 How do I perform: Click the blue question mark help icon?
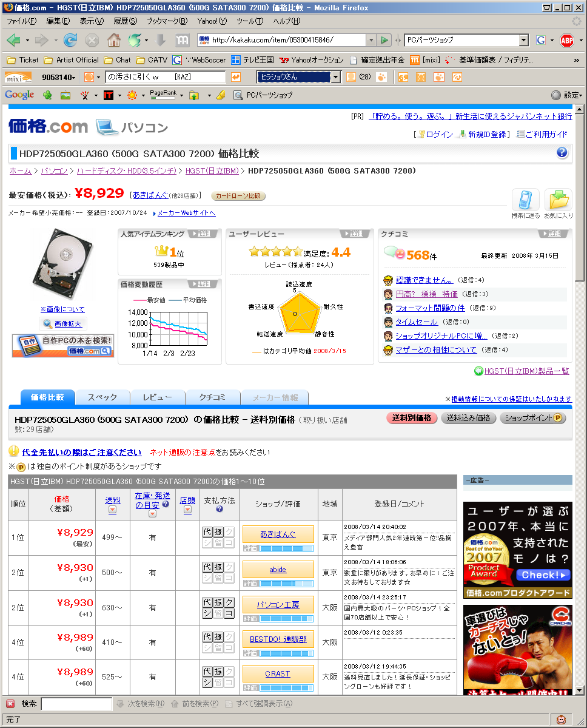(x=562, y=152)
